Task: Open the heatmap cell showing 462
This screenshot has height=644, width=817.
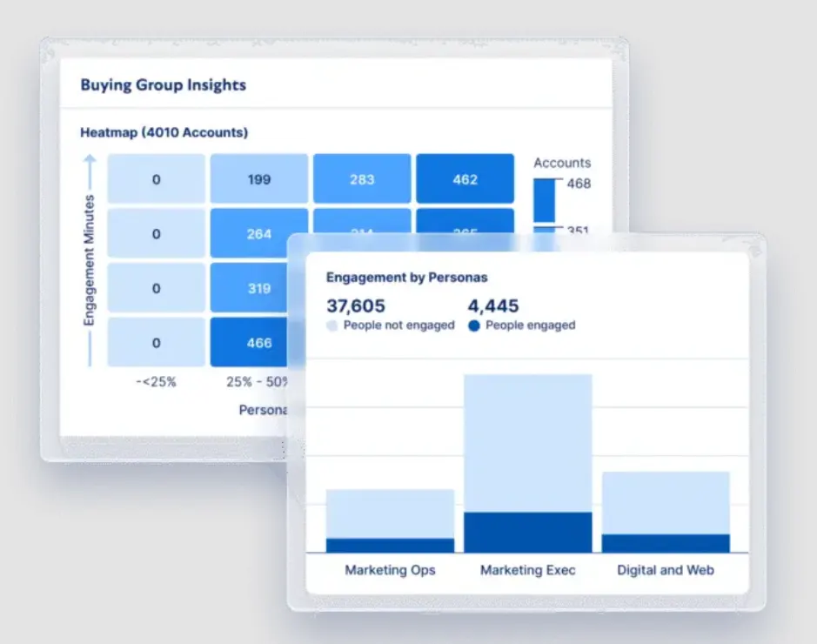Action: 465,178
